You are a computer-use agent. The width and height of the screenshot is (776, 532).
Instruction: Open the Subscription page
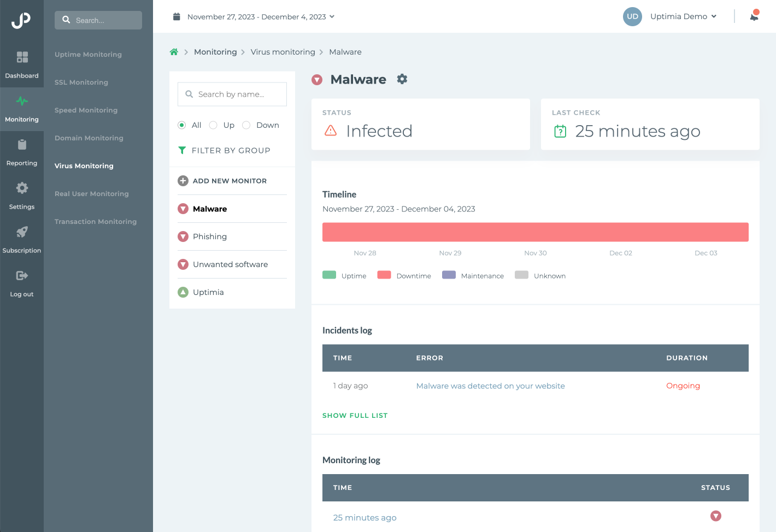click(22, 239)
